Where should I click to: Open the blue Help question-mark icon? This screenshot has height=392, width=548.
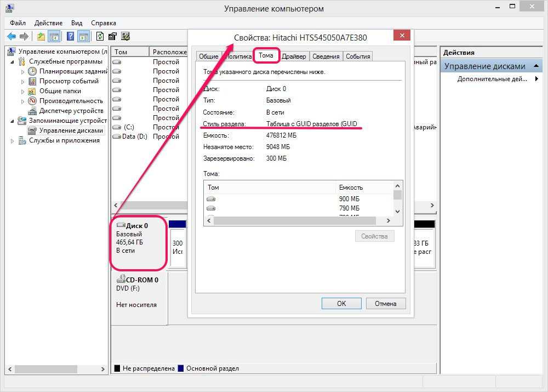tap(70, 36)
